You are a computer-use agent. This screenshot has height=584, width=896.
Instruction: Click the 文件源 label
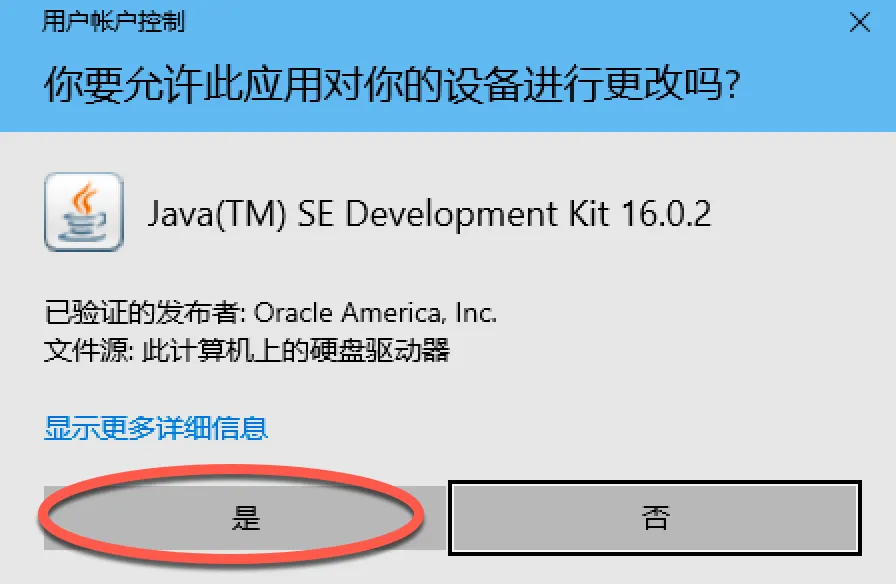coord(89,350)
